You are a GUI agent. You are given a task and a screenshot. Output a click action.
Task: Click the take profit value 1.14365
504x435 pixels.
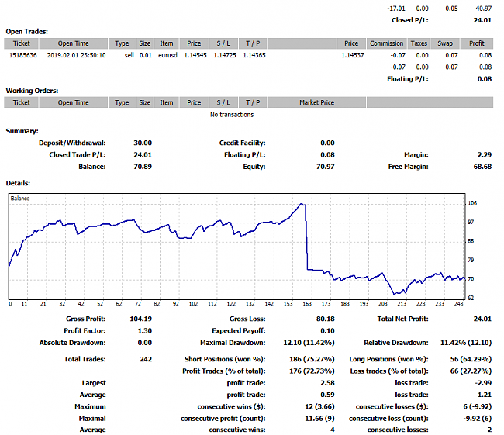254,55
